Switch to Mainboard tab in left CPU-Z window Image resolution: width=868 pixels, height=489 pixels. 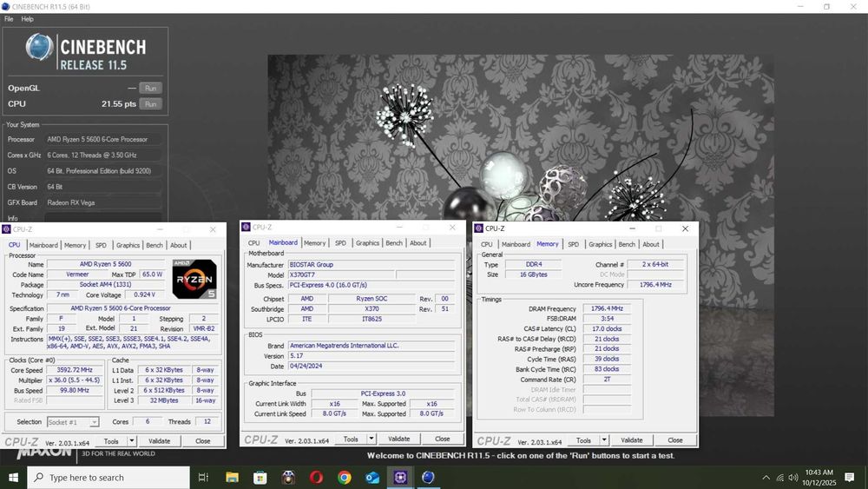43,245
